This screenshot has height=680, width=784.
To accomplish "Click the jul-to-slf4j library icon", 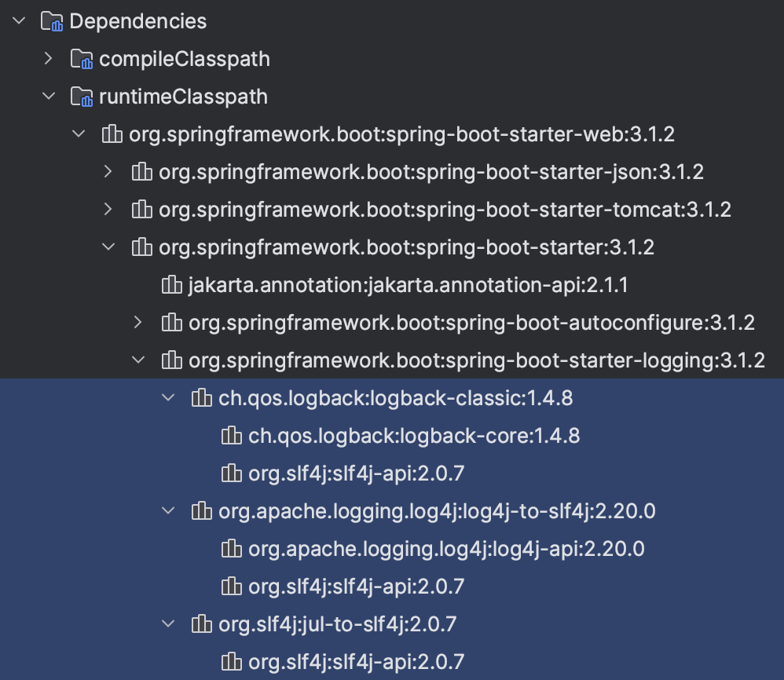I will tap(201, 624).
